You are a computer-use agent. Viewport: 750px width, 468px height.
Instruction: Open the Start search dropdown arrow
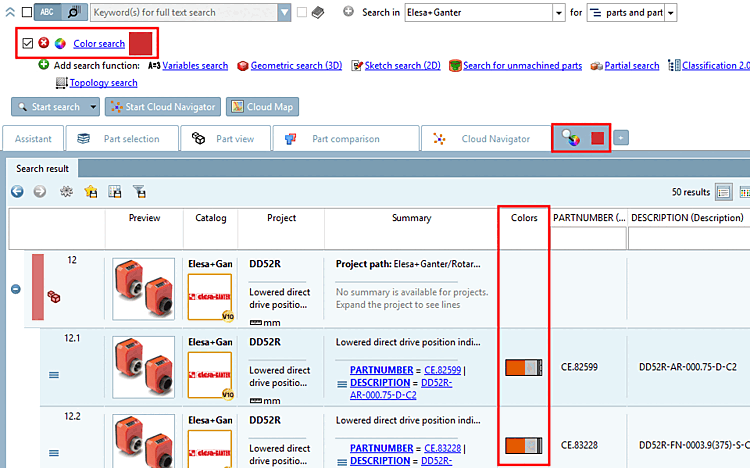point(93,107)
